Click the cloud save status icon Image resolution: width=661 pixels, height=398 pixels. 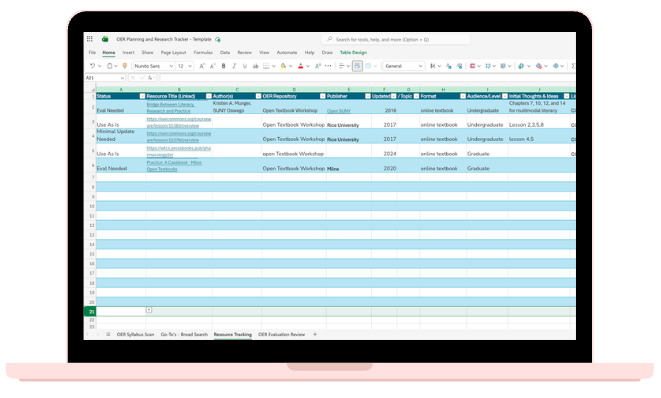point(218,39)
